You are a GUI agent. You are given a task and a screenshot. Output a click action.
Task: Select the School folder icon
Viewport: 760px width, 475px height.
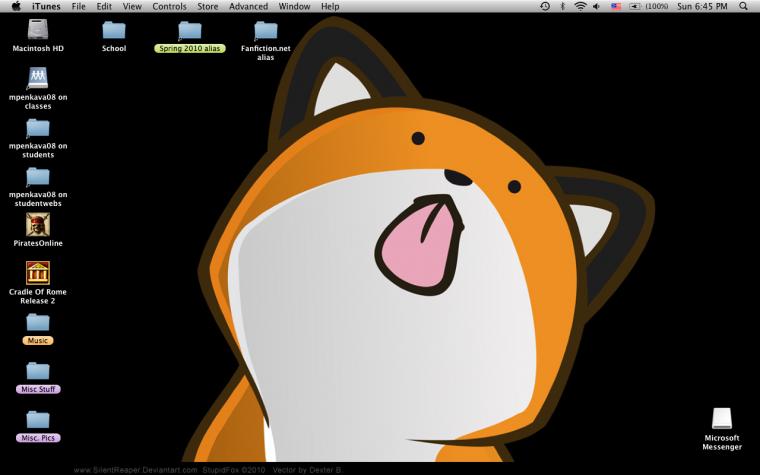coord(114,31)
